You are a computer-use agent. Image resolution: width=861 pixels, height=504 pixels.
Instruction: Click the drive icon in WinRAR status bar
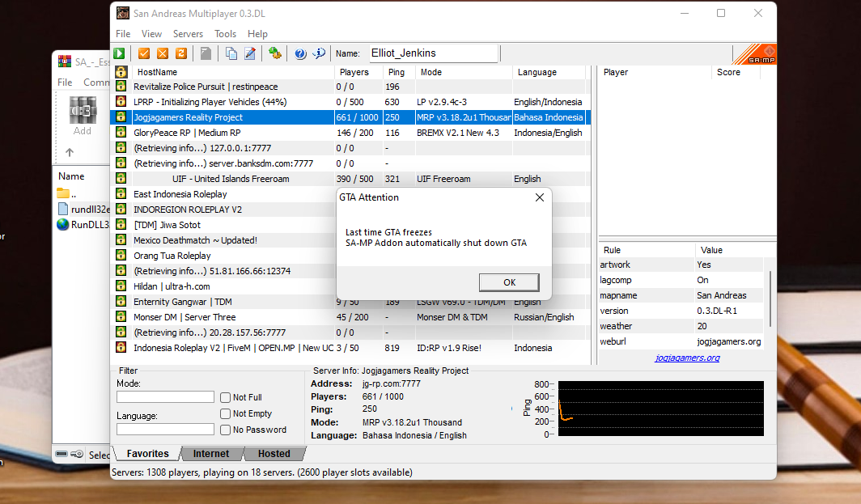[x=61, y=454]
